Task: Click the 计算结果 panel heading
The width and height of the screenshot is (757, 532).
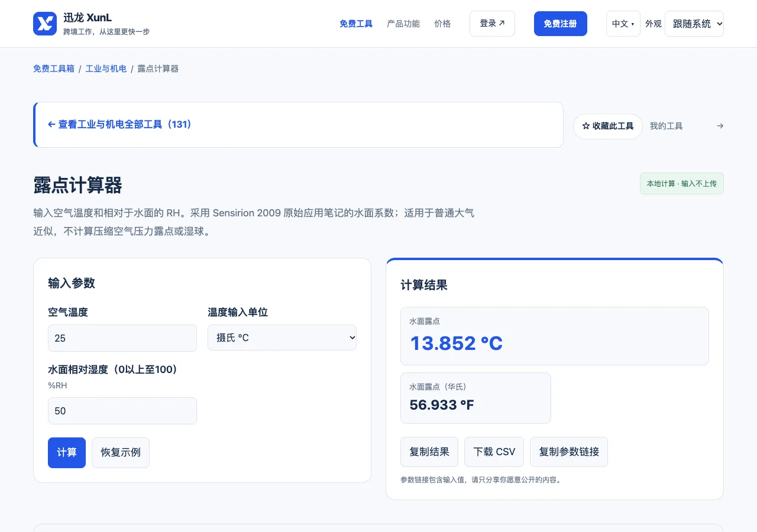Action: 424,285
